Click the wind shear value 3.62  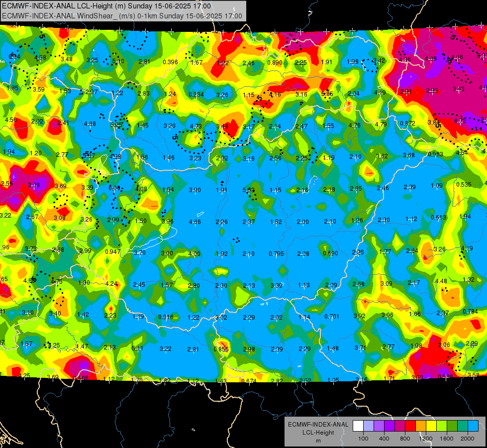382,156
